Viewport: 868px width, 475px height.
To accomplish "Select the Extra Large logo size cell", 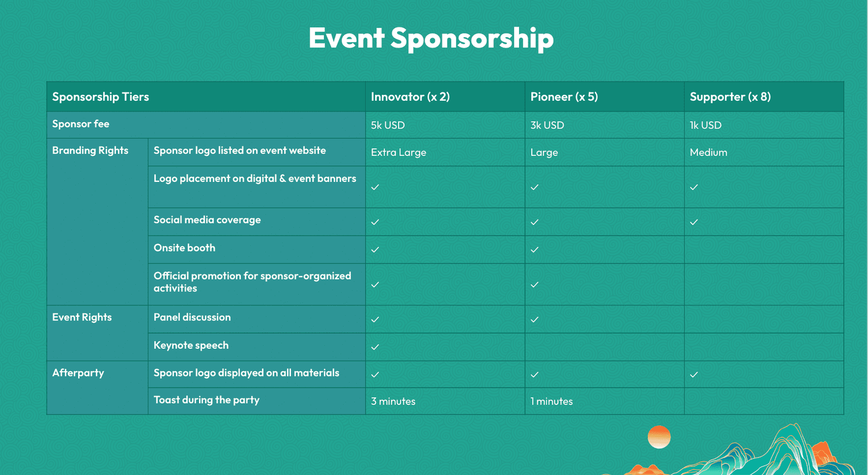I will pos(399,152).
